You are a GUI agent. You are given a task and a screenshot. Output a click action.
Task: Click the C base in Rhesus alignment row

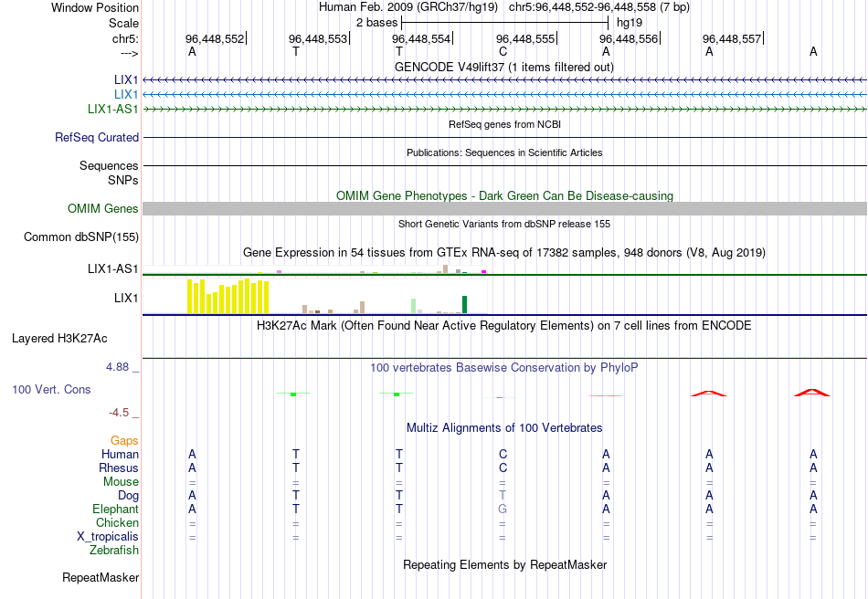point(503,468)
